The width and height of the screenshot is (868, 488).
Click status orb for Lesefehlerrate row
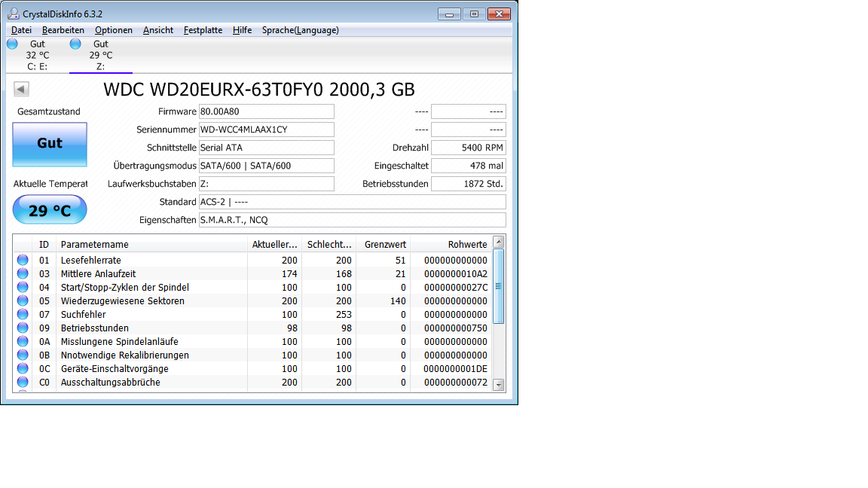coord(23,260)
